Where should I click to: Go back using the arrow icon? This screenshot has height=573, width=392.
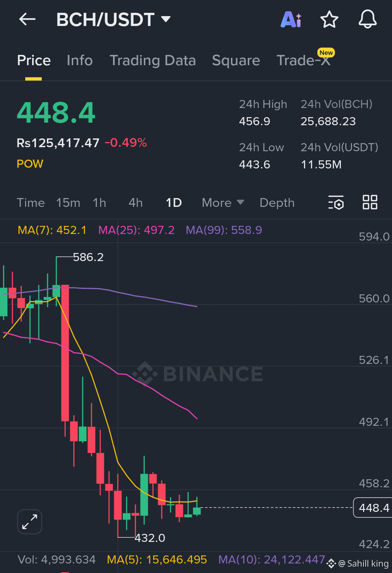tap(27, 19)
